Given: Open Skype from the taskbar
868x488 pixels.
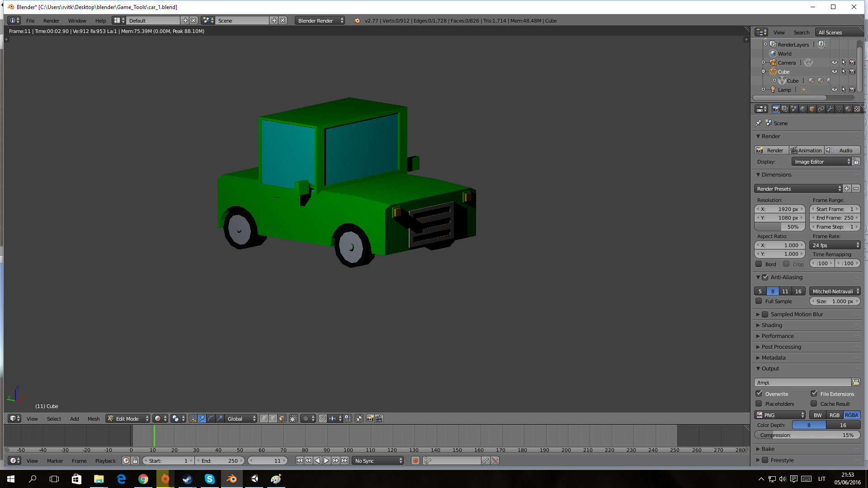Looking at the screenshot, I should (x=210, y=479).
